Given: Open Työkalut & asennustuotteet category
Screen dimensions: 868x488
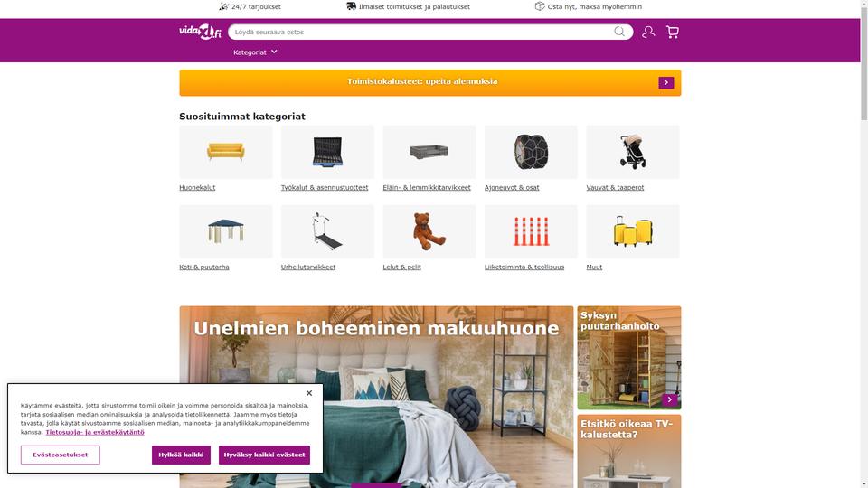Looking at the screenshot, I should (325, 188).
